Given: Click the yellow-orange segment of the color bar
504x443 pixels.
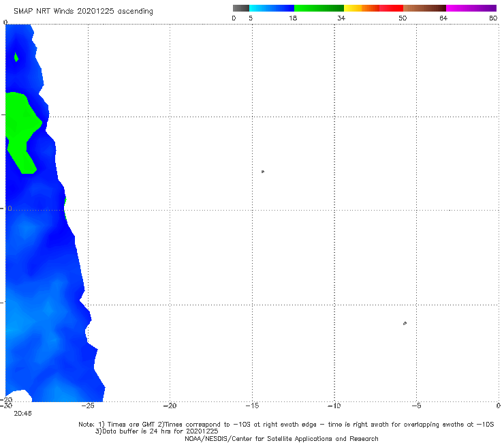Looking at the screenshot, I should pos(362,8).
